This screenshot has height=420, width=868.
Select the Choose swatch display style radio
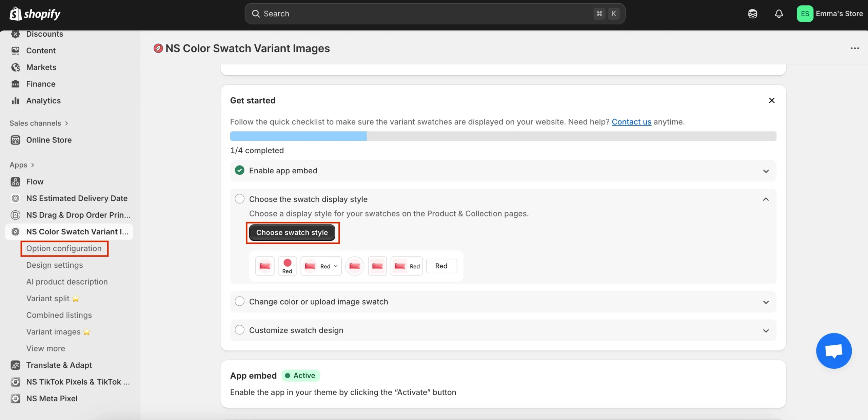239,199
